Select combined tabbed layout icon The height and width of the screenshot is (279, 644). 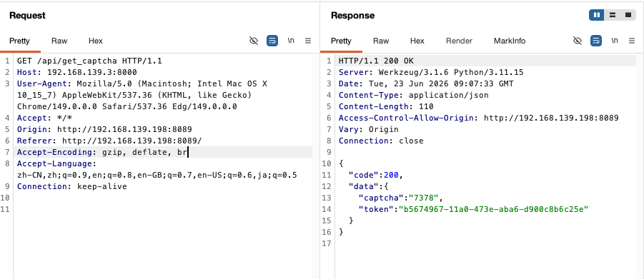(628, 15)
